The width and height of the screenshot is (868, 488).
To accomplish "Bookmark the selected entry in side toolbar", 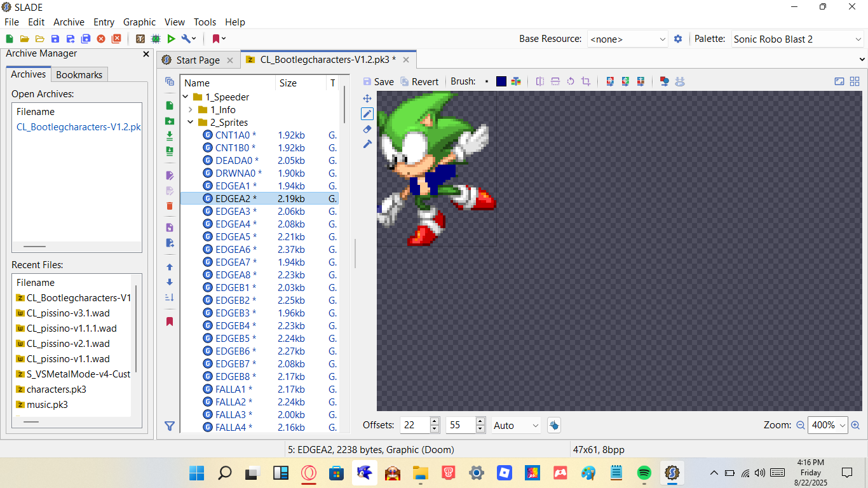I will 170,322.
